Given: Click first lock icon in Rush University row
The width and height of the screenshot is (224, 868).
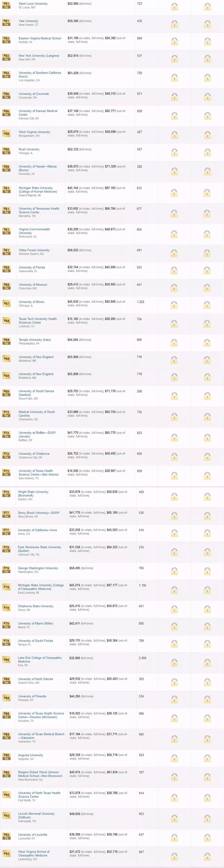Looking at the screenshot, I should coord(174,152).
